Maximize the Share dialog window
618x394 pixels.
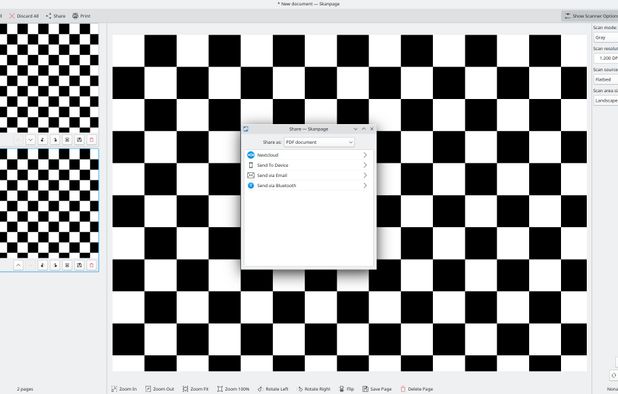[364, 129]
